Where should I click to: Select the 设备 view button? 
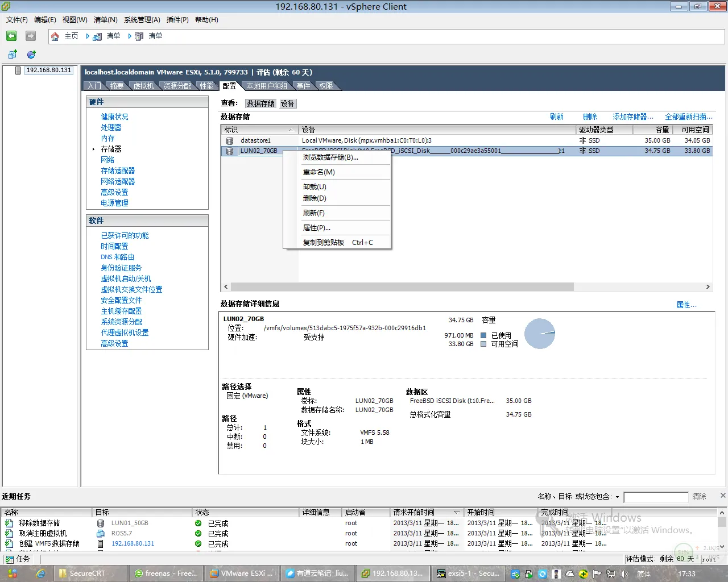[x=288, y=103]
